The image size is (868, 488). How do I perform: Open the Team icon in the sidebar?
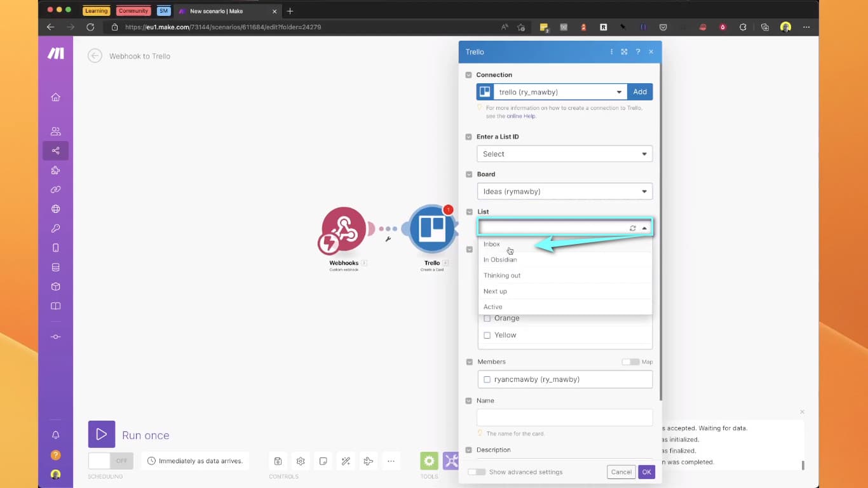click(56, 131)
